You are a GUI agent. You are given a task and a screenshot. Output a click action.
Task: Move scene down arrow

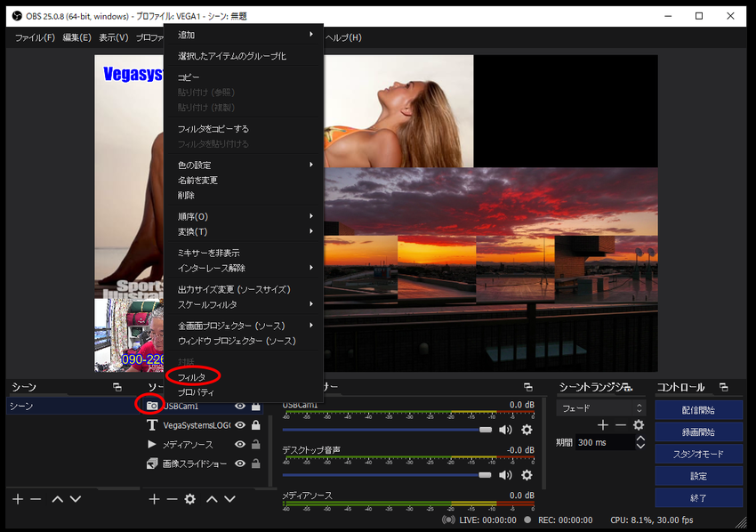76,499
